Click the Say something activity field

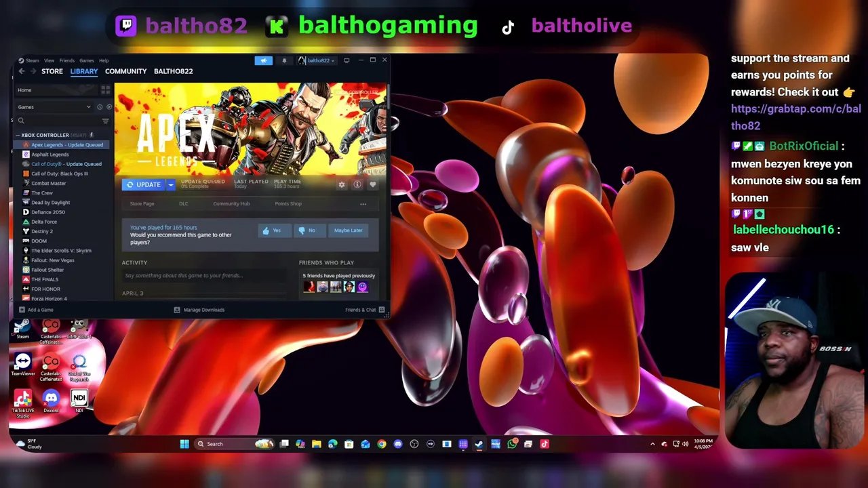203,276
